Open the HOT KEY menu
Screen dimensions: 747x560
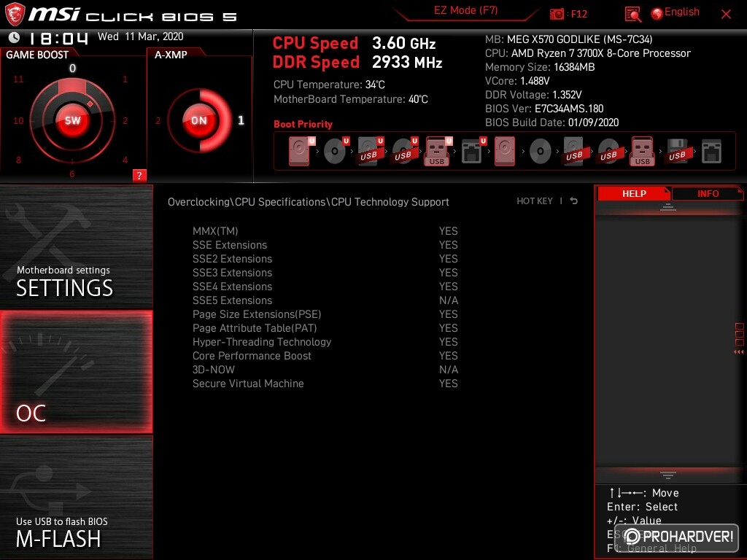coord(535,201)
